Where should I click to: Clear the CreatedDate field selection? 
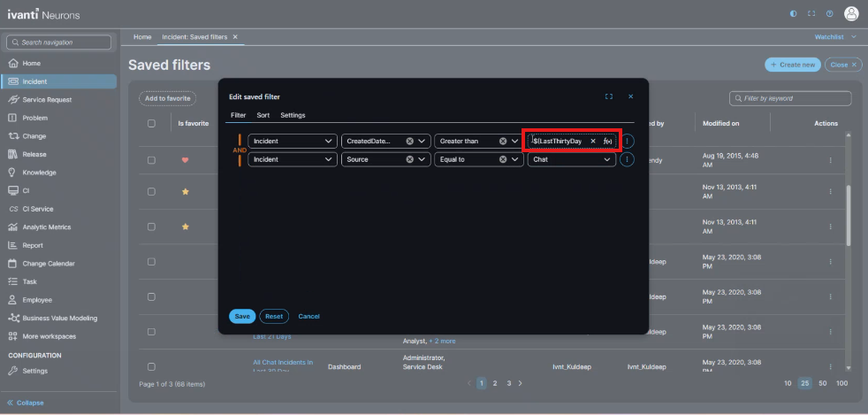pos(410,142)
